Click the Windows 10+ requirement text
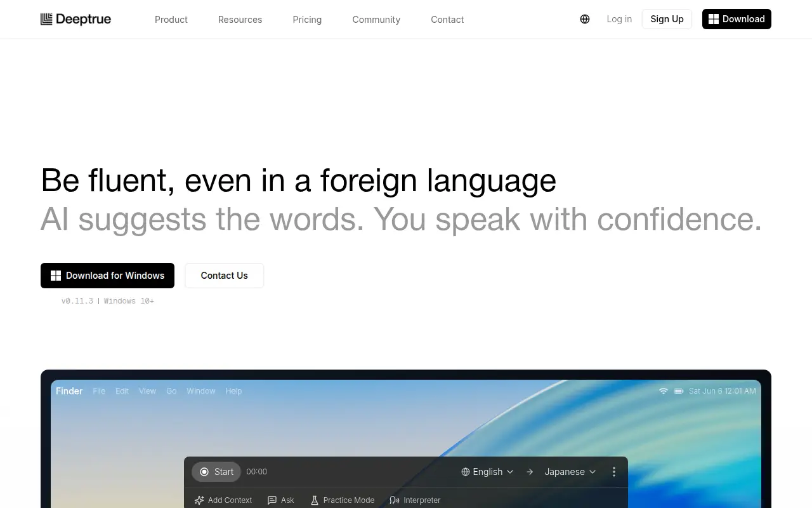812x508 pixels. tap(129, 301)
